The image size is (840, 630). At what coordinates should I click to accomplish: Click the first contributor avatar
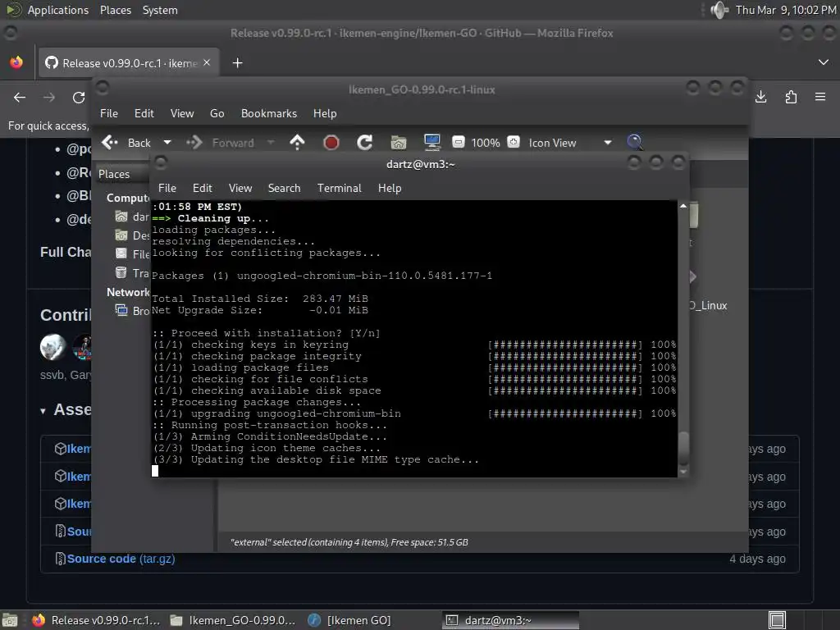pos(53,347)
